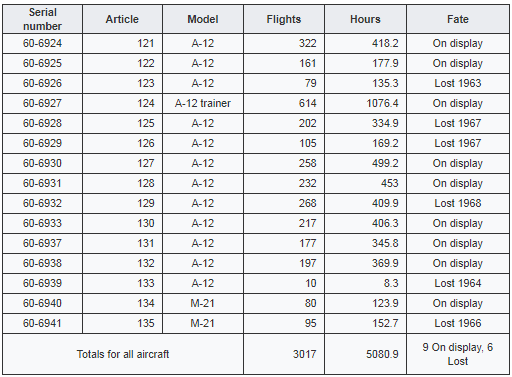Select the 1076.4 hours cell
Viewport: 512px width, 377px height.
[x=365, y=103]
